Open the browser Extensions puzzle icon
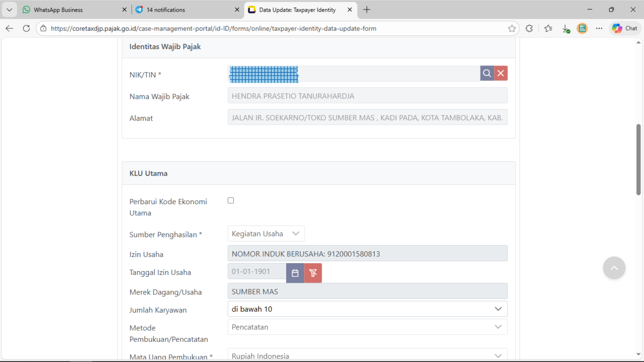This screenshot has width=644, height=362. pyautogui.click(x=529, y=29)
